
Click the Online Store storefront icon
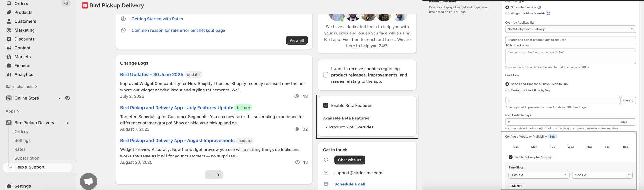click(9, 98)
